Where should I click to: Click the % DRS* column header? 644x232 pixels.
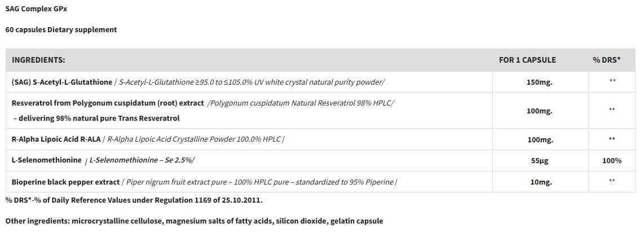(x=606, y=60)
